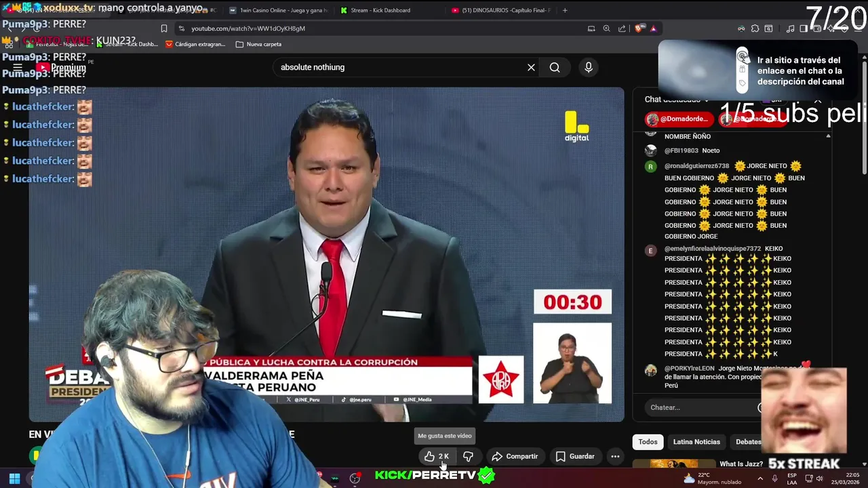Open the Extensions puzzle-piece menu

coord(755,28)
